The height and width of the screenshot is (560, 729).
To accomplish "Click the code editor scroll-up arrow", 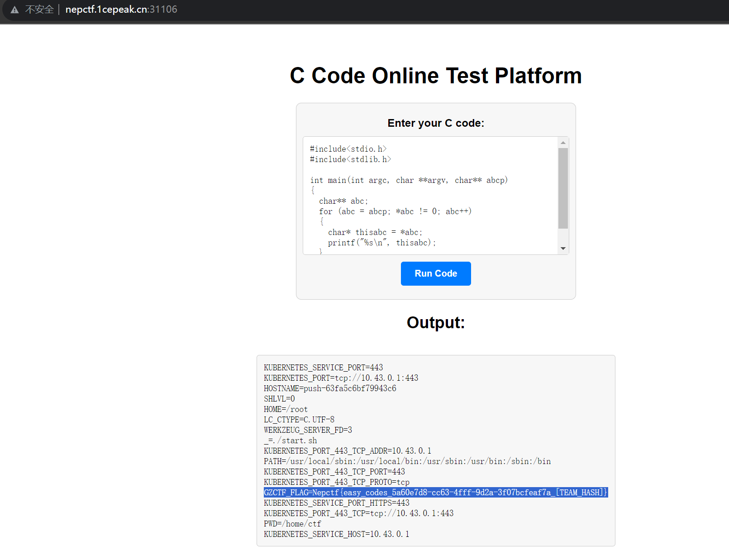I will (x=563, y=143).
